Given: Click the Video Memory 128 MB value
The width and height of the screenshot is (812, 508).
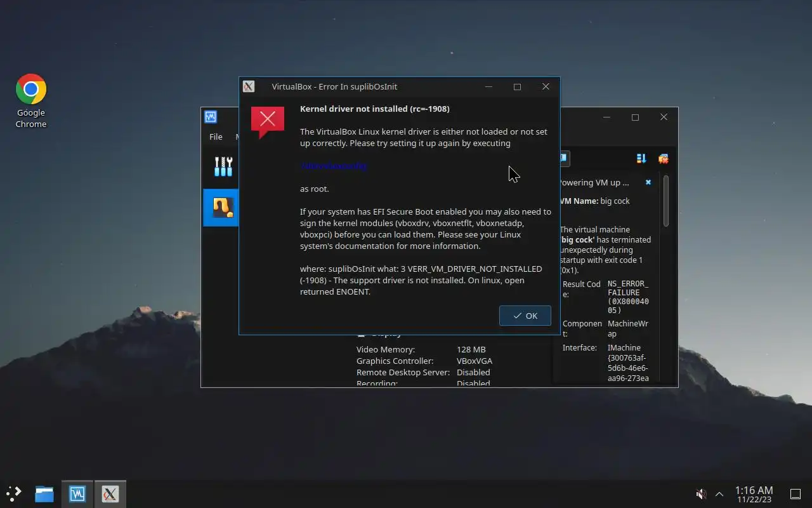Looking at the screenshot, I should click(471, 349).
